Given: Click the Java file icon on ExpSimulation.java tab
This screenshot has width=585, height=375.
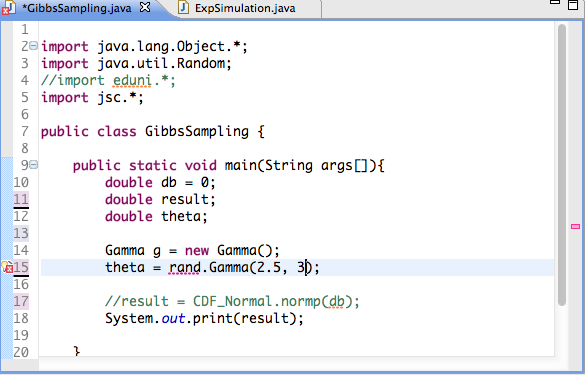Looking at the screenshot, I should [183, 7].
